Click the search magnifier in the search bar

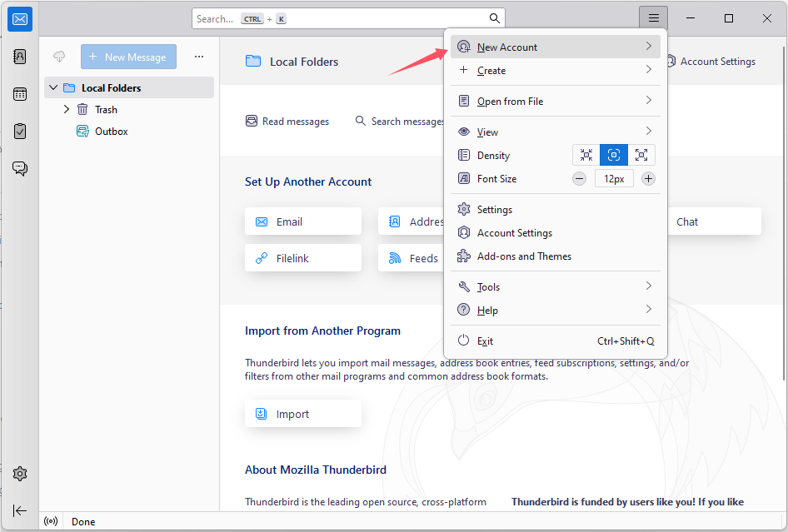point(494,17)
